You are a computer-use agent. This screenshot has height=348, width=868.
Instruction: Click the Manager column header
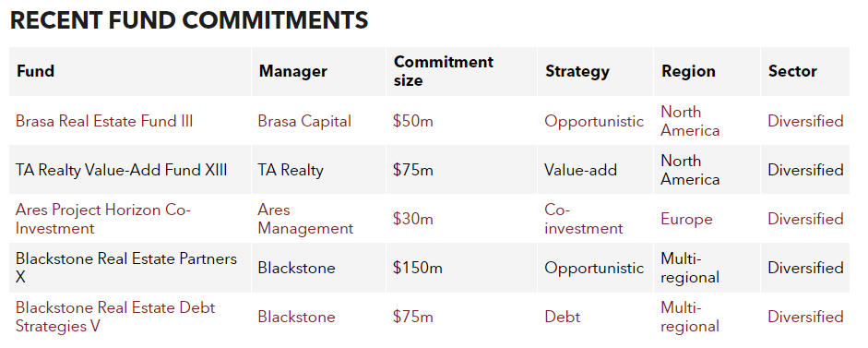pos(292,71)
